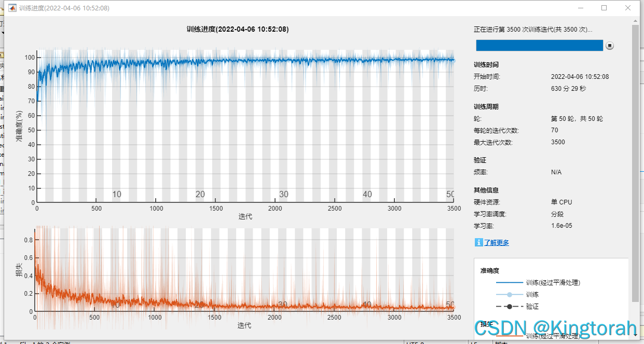Screen dimensions: 644x344
Task: Click the validation frequency value N/A
Action: click(x=556, y=172)
